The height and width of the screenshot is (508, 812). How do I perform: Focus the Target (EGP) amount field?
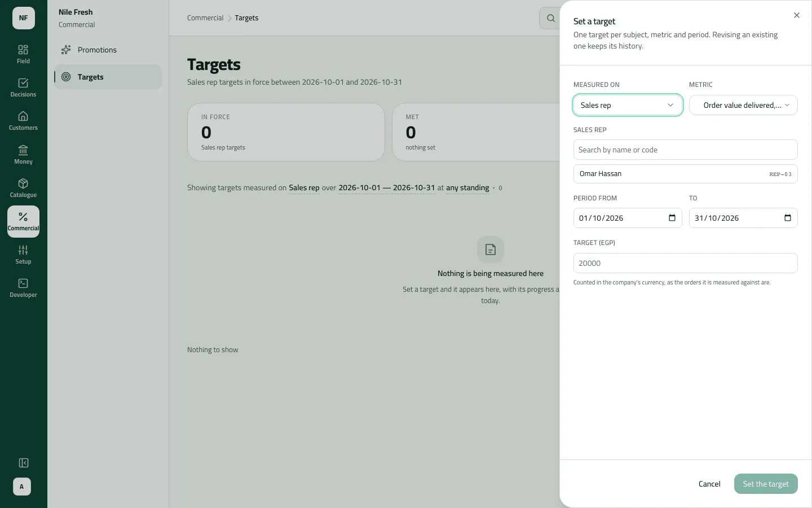(686, 263)
